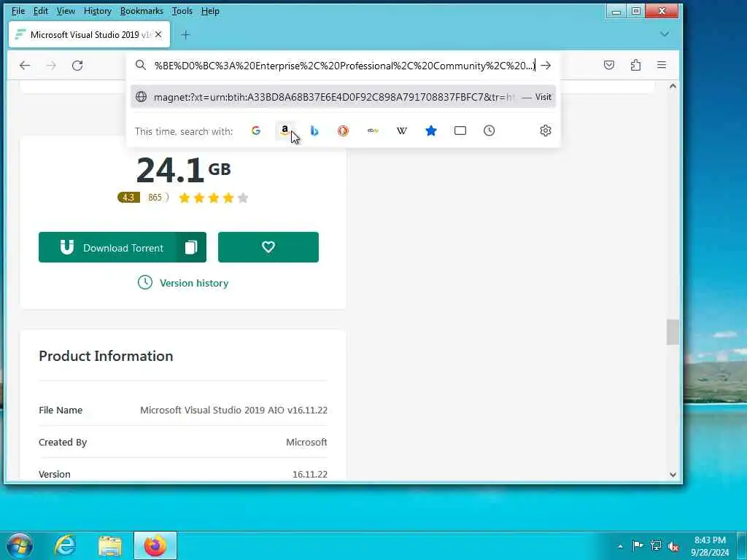The image size is (747, 560).
Task: Click the Created By value Microsoft
Action: pyautogui.click(x=306, y=442)
